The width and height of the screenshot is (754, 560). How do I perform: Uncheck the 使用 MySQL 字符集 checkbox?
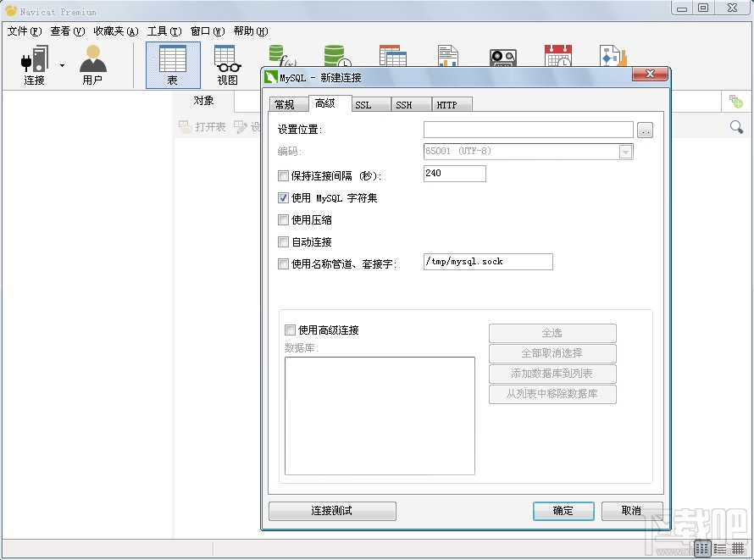click(283, 198)
